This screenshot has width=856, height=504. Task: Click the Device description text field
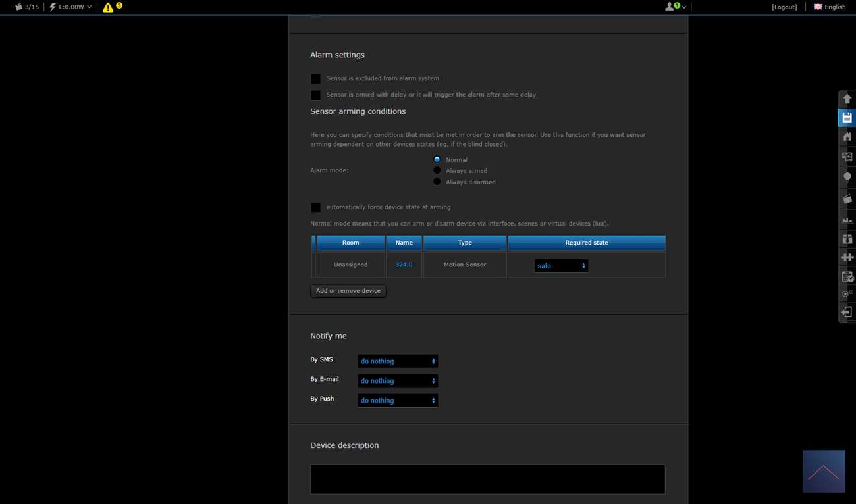coord(487,479)
